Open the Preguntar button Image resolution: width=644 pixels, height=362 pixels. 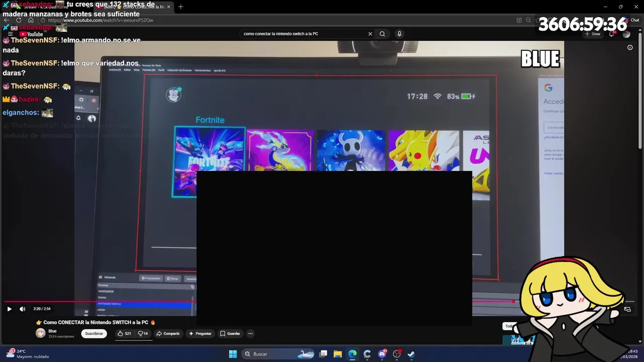[200, 333]
